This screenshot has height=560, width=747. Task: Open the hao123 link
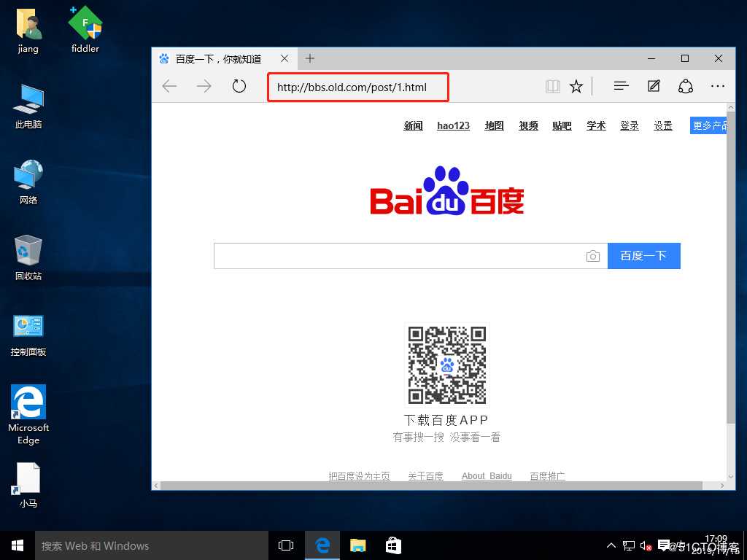(453, 125)
